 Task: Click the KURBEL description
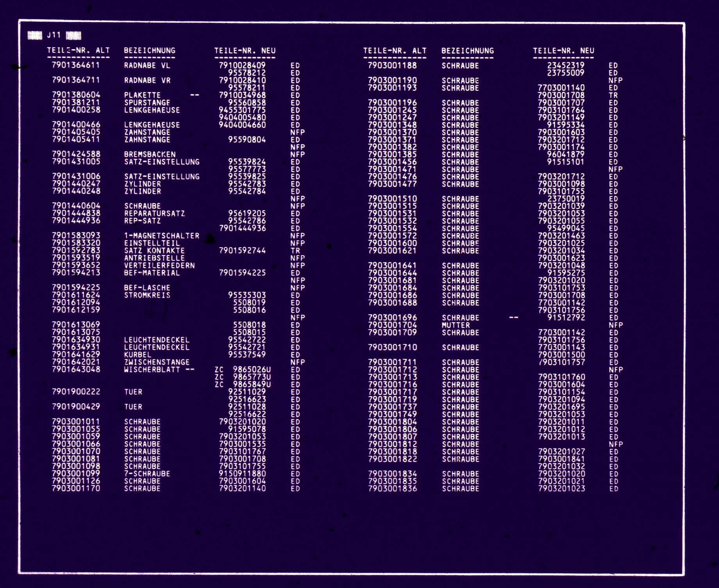coord(138,355)
